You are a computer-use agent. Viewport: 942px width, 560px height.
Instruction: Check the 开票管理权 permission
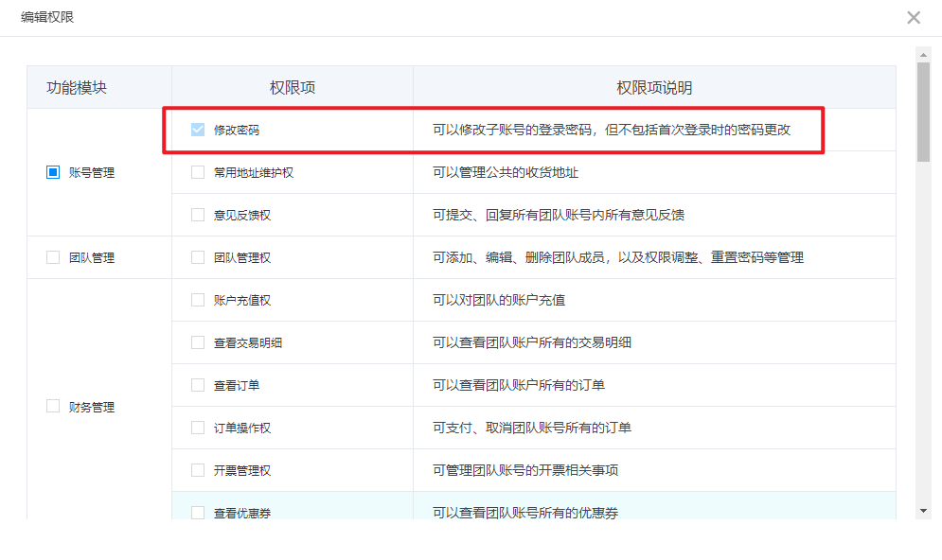[x=198, y=470]
